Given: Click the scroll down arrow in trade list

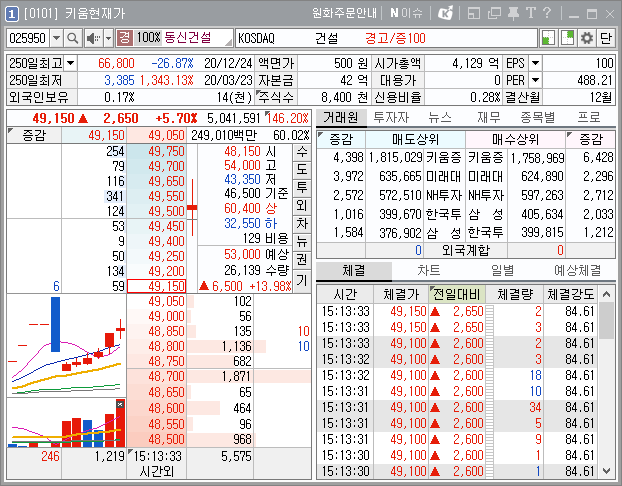Looking at the screenshot, I should [x=606, y=471].
